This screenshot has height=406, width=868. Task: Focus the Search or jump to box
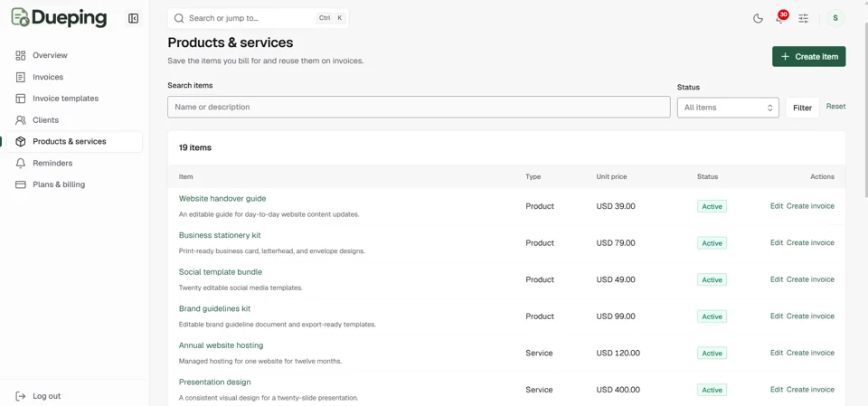[258, 18]
